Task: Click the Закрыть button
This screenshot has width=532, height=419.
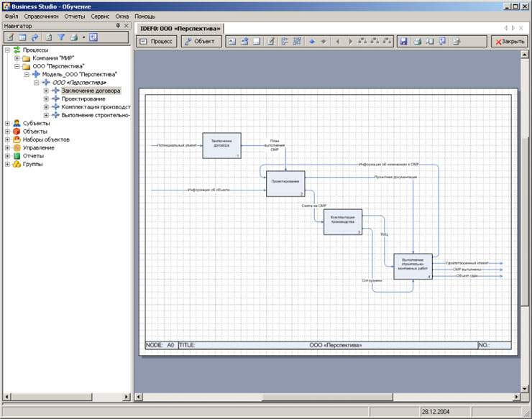Action: point(509,42)
